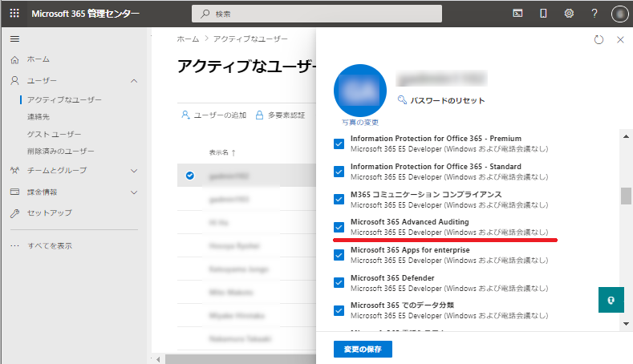633x364 pixels.
Task: Uncheck Microsoft 365 Defender
Action: (339, 283)
